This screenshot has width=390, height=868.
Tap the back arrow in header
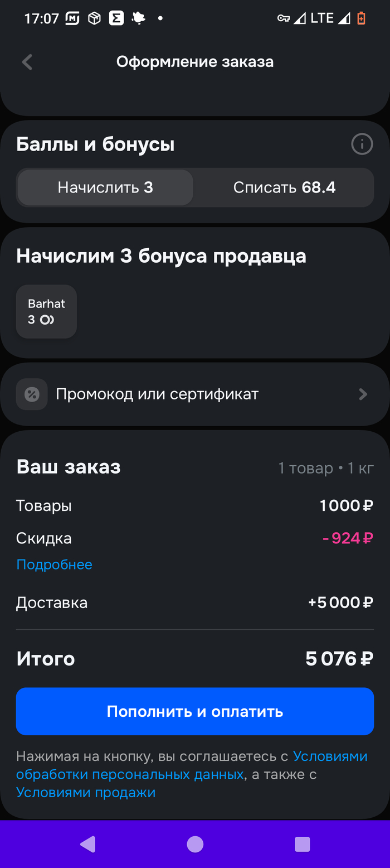[x=27, y=62]
